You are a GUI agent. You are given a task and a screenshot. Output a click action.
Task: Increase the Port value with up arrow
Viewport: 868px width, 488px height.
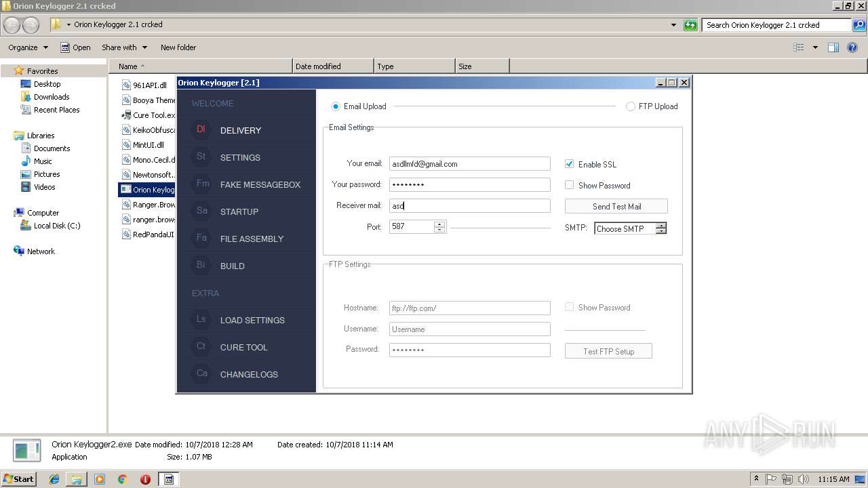pos(439,224)
